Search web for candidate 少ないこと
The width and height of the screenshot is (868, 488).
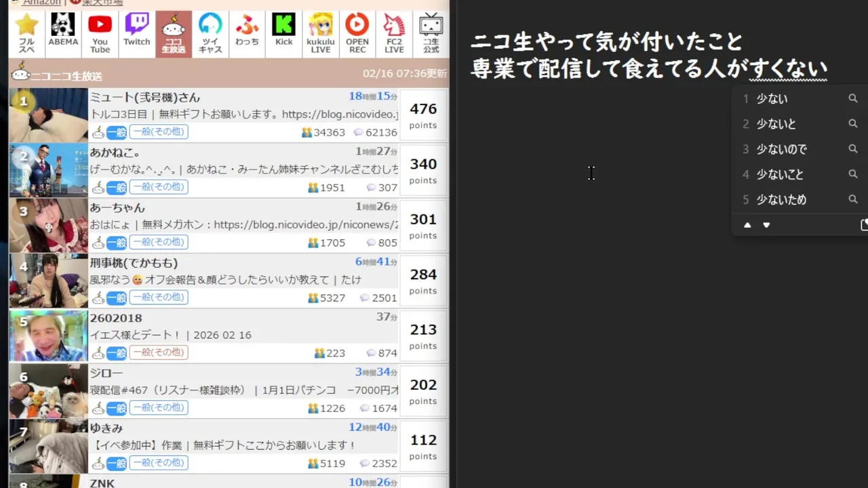(853, 174)
